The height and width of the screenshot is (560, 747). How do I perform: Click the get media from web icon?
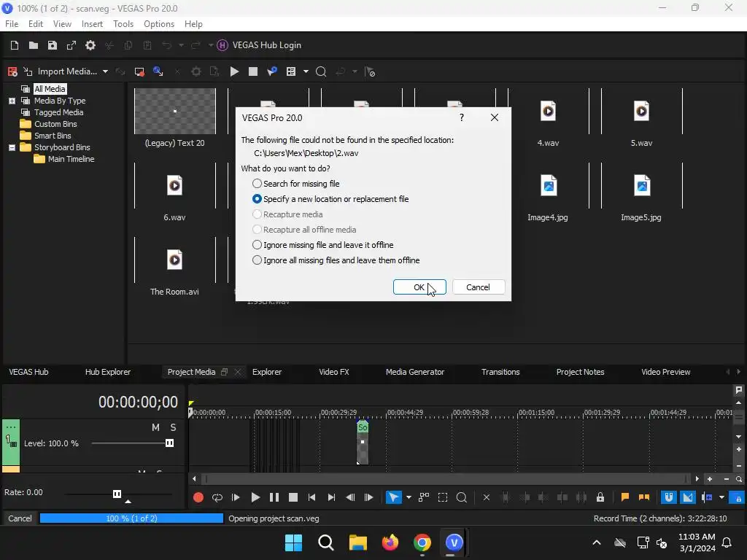coord(158,71)
